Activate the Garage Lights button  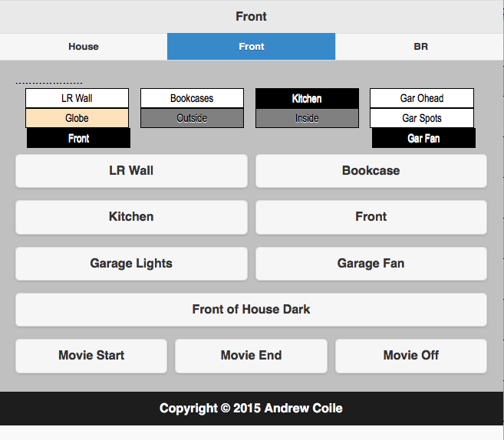(131, 264)
